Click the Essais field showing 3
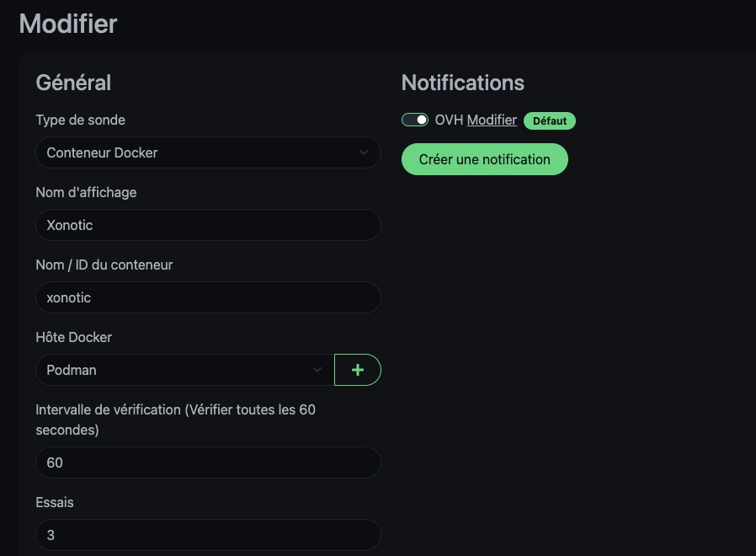The image size is (756, 556). (208, 535)
